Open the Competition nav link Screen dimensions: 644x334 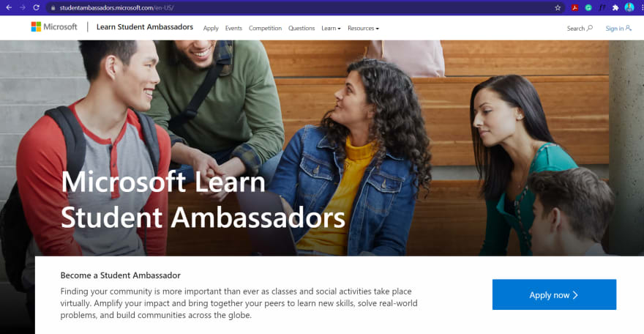point(266,29)
